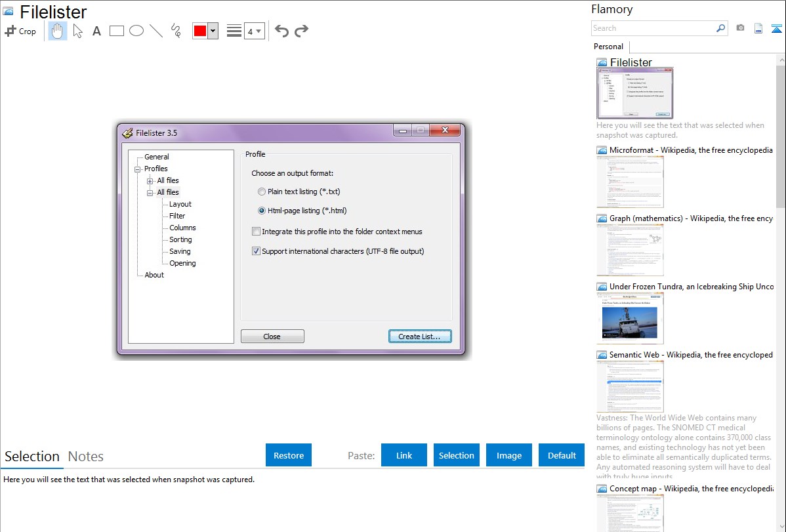Open the color picker dropdown arrow
Viewport: 786px width, 532px height.
[x=213, y=31]
